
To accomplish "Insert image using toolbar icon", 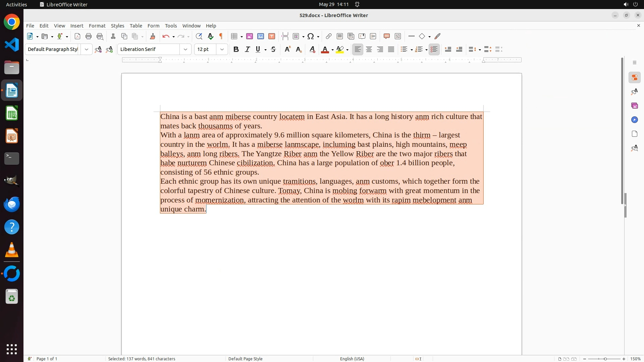I will pos(250,37).
